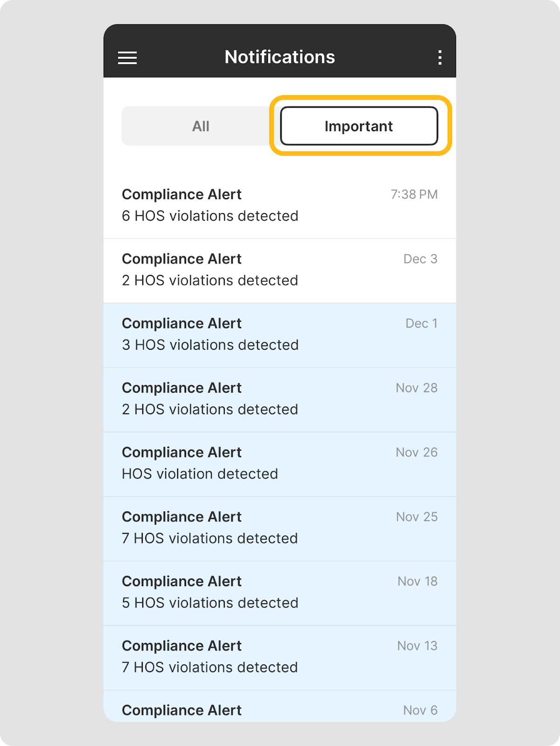This screenshot has width=560, height=746.
Task: Click the "5 HOS violations detected" message
Action: (210, 603)
